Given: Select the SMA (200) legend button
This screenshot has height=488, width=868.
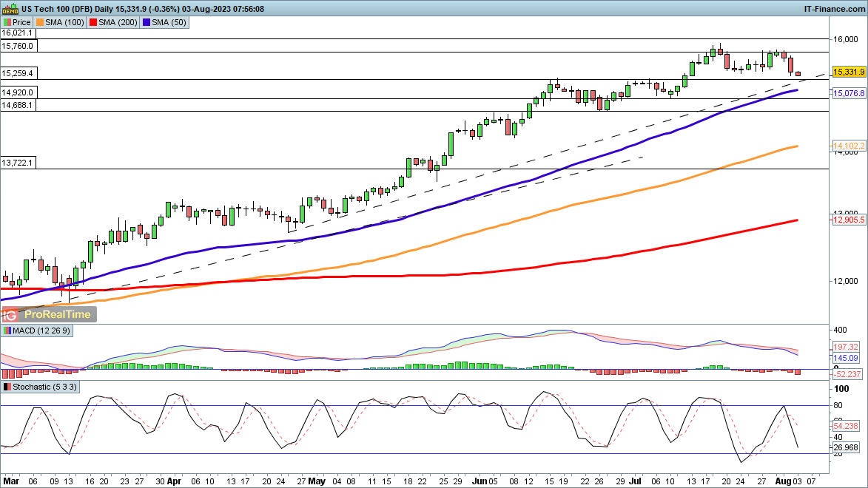Looking at the screenshot, I should click(113, 22).
